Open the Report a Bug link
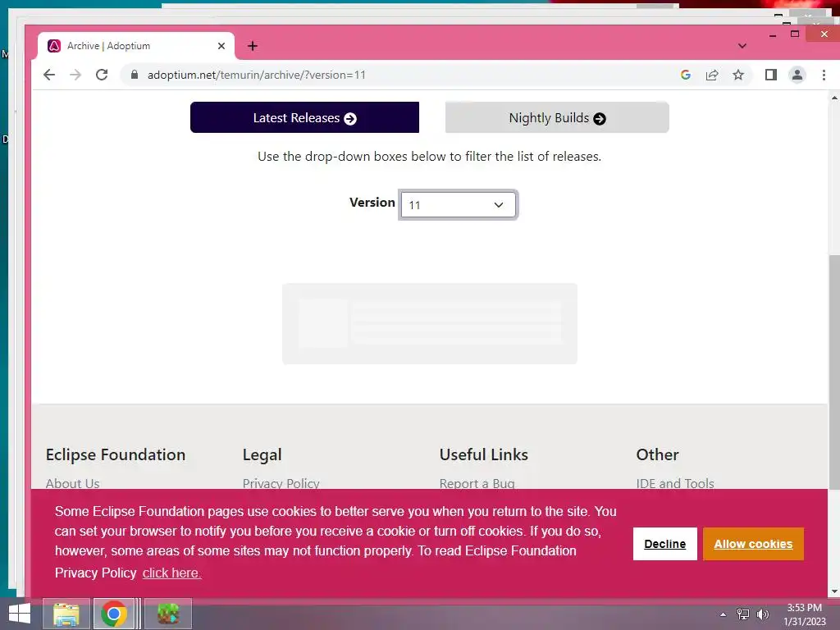Viewport: 840px width, 630px height. (x=477, y=483)
